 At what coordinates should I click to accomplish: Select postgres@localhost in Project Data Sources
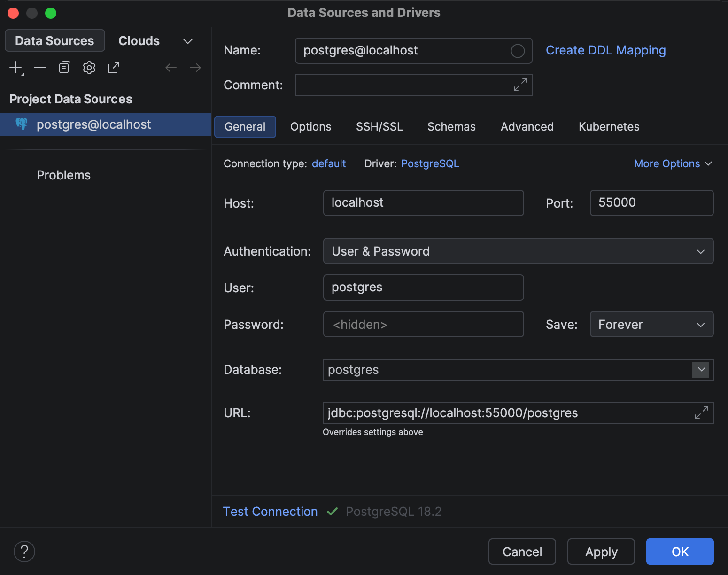106,124
